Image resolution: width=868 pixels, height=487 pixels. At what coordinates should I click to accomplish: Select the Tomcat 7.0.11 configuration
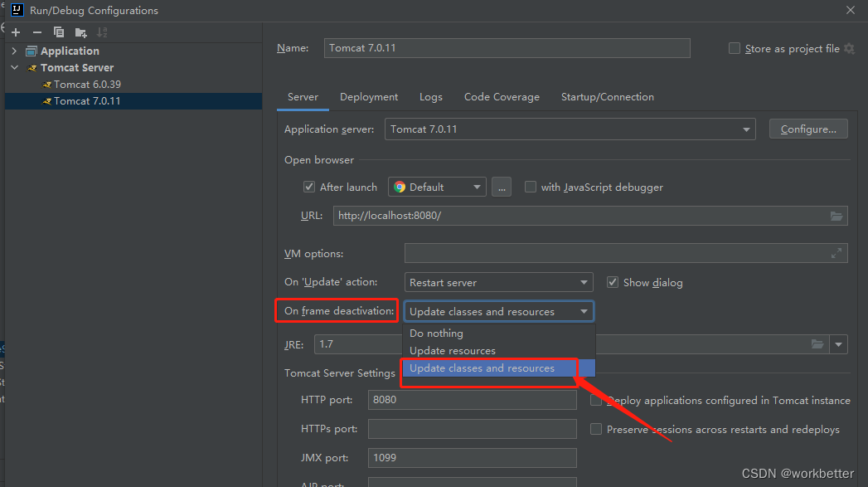pos(133,101)
